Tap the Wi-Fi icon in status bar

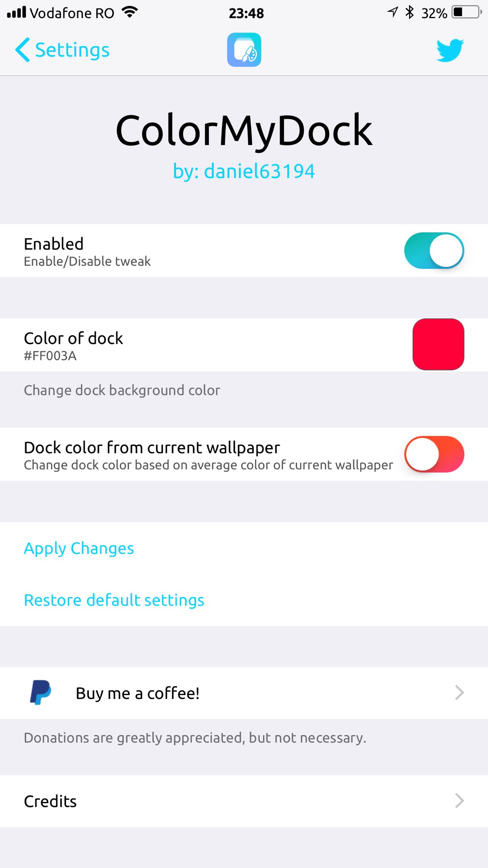(x=129, y=12)
